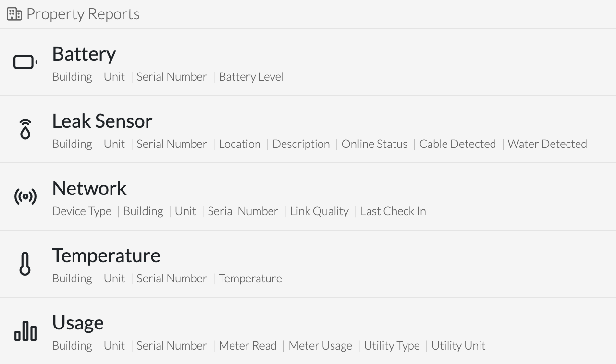The image size is (616, 364).
Task: Open the Leak Sensor report
Action: [x=308, y=130]
